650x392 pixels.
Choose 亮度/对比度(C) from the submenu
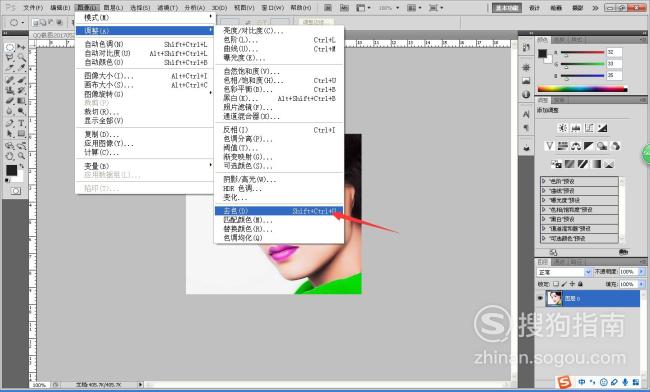click(279, 31)
